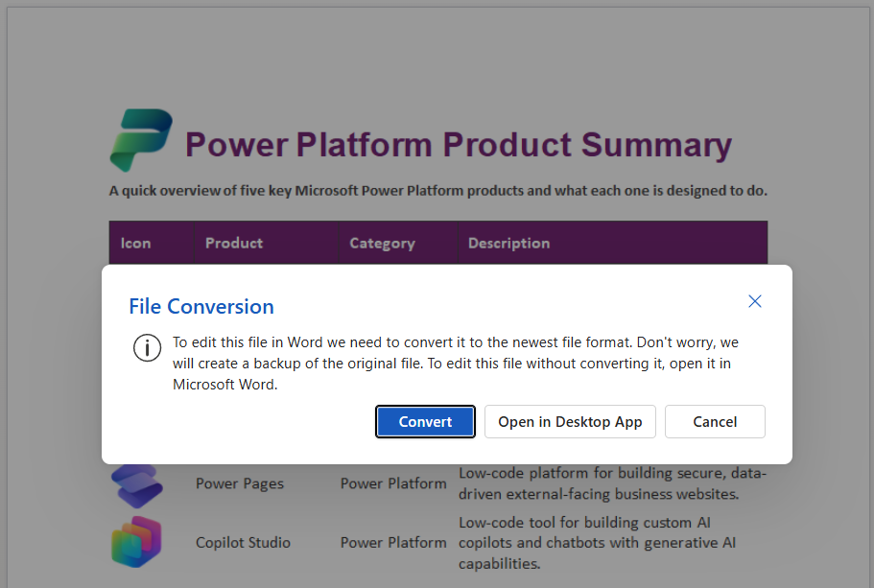
Task: Click the Category column header
Action: [x=382, y=243]
